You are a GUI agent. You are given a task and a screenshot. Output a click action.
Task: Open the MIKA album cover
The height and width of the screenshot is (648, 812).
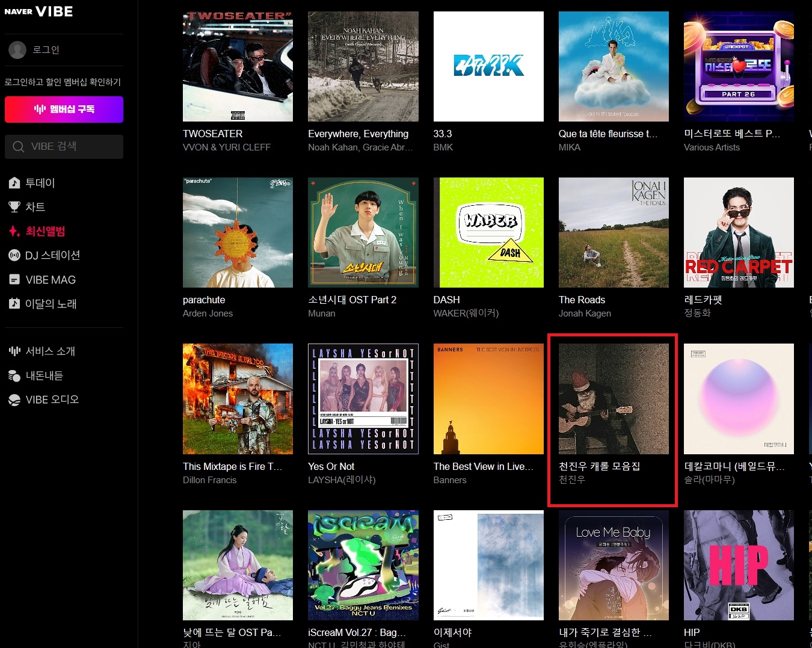tap(614, 66)
